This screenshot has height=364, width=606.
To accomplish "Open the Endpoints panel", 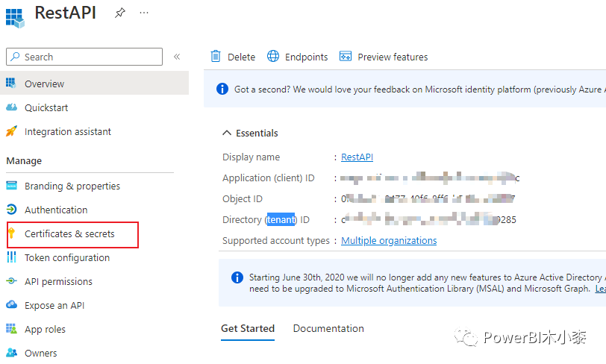I will pyautogui.click(x=298, y=57).
